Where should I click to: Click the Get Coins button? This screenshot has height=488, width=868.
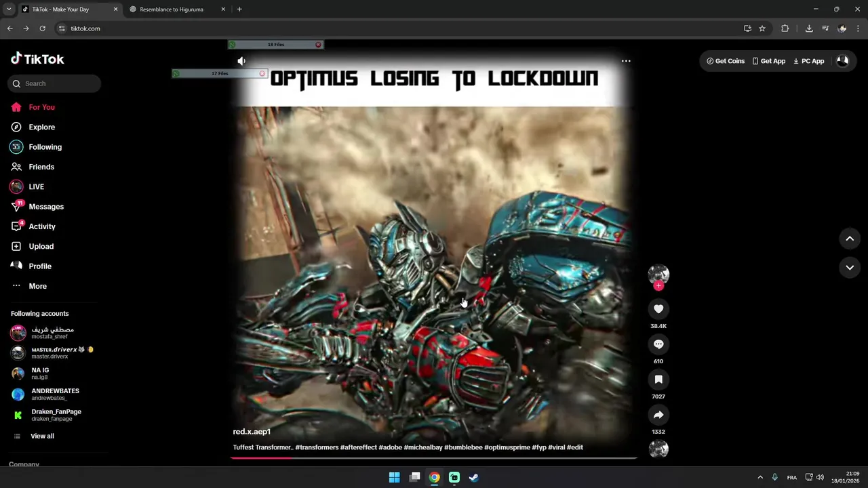pos(726,61)
